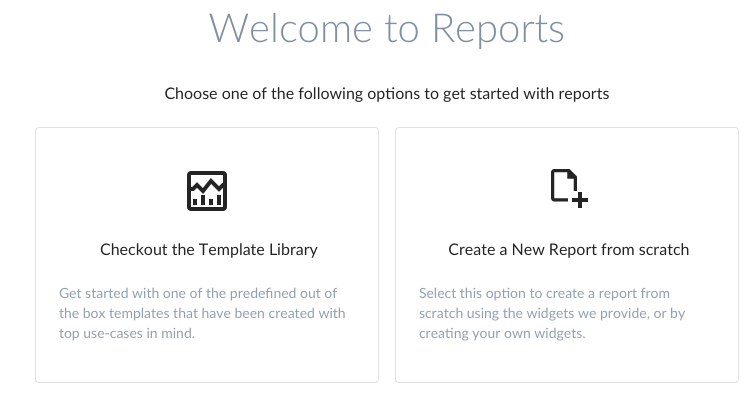Click 'top use-cases in mind.' text line
Screen dimensions: 752x394
click(x=127, y=333)
